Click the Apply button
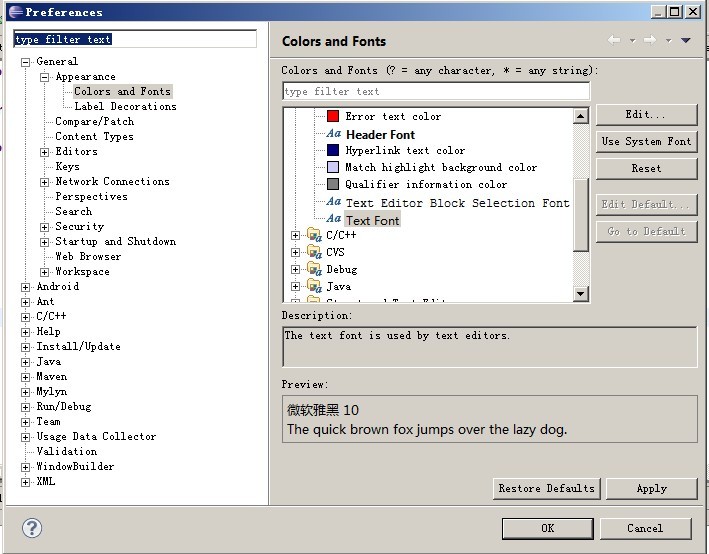The image size is (709, 554). pyautogui.click(x=652, y=488)
